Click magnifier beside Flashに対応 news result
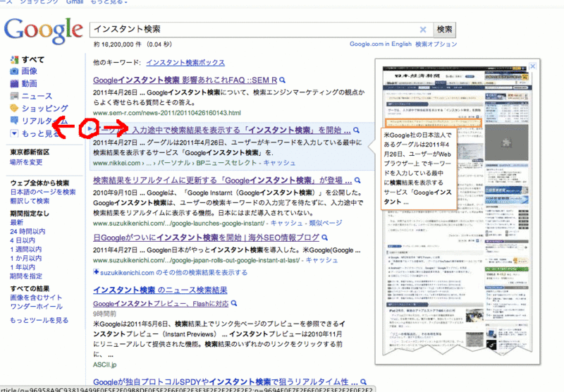Viewport: 564px width, 392px height. [234, 304]
